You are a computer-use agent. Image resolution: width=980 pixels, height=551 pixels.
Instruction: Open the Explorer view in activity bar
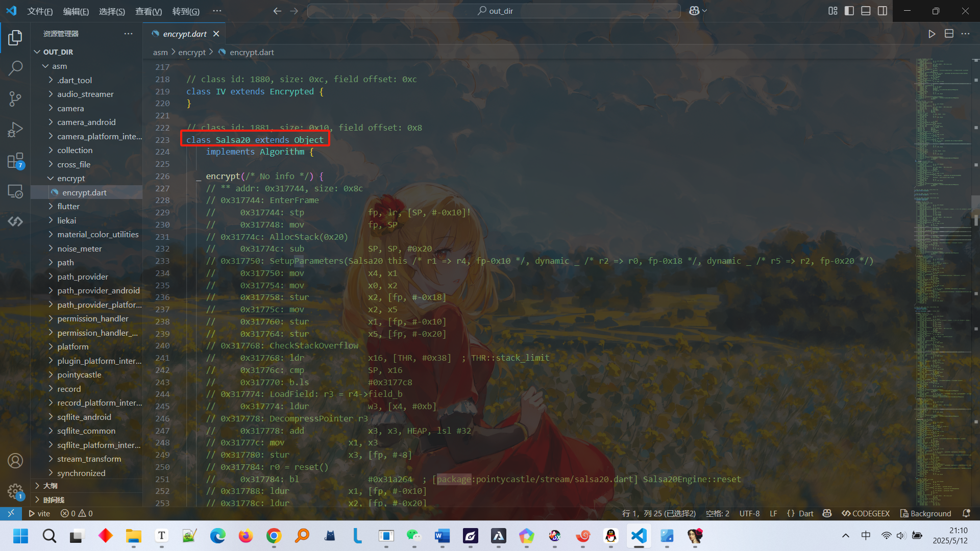point(15,37)
